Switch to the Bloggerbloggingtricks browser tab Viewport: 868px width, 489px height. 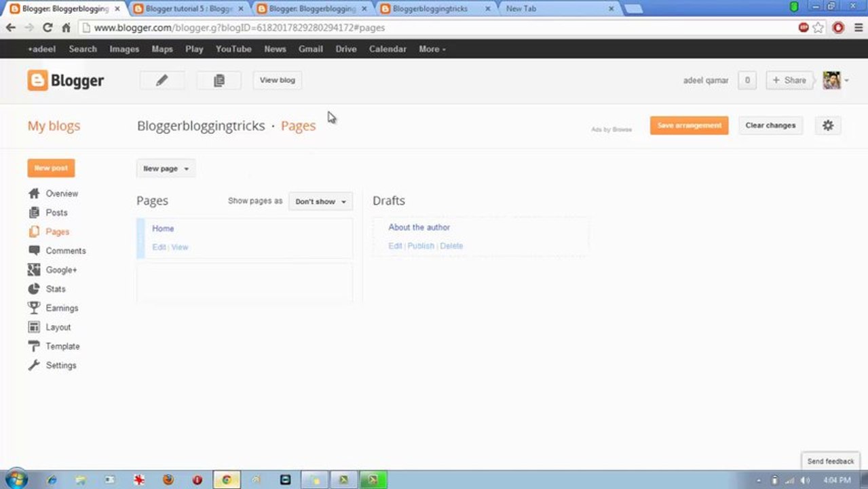[434, 9]
